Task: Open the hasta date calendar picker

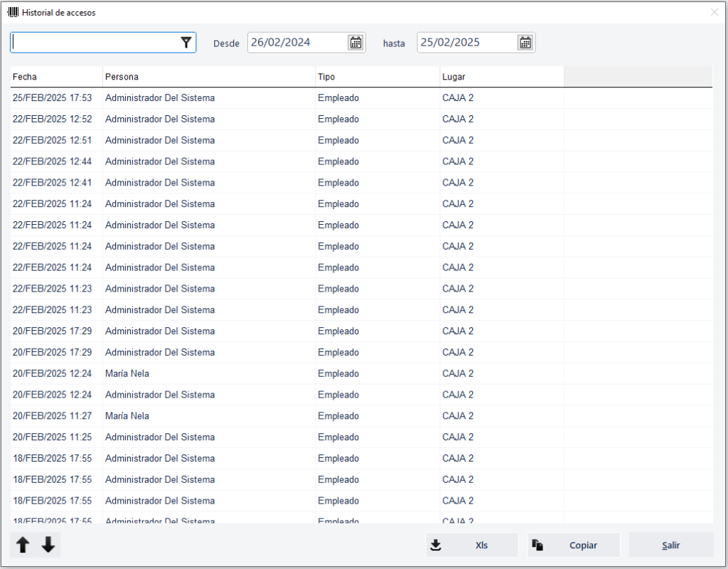Action: [x=525, y=43]
